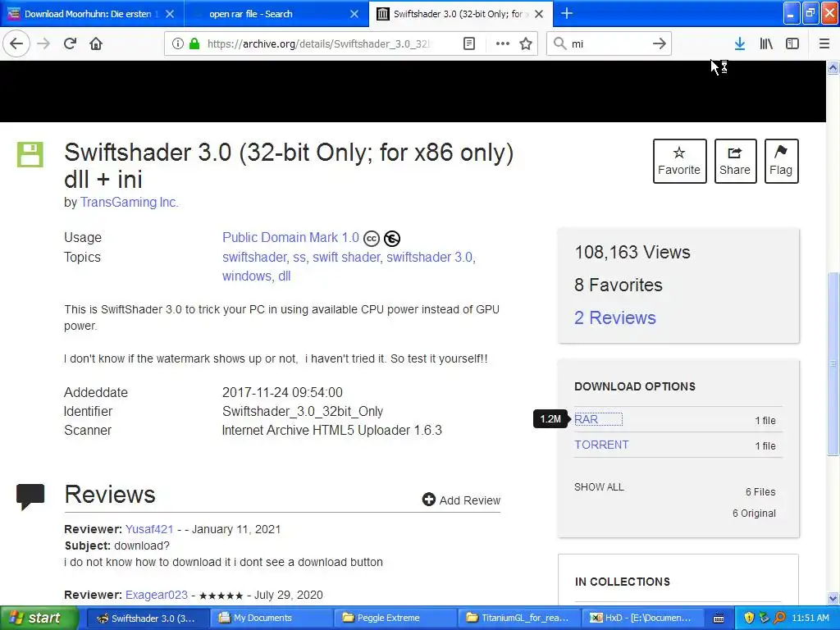Go back to the previous page
Image resolution: width=840 pixels, height=630 pixels.
click(16, 43)
